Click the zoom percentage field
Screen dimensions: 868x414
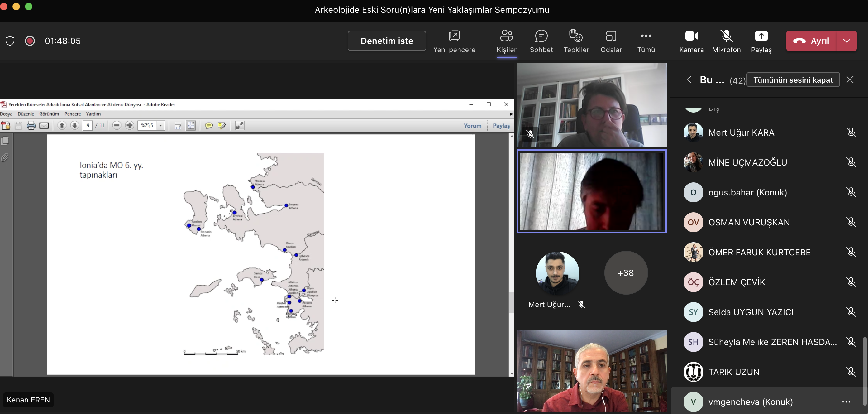[147, 125]
